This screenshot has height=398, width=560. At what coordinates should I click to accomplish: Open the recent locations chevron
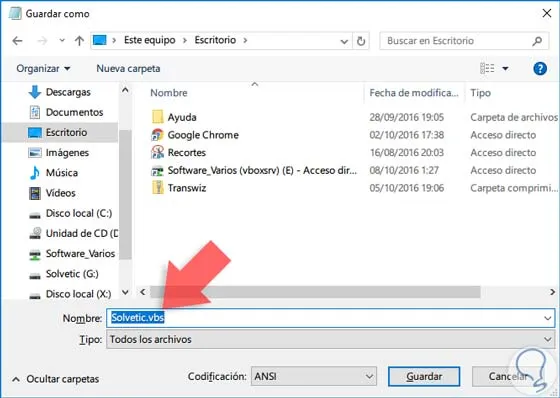62,40
